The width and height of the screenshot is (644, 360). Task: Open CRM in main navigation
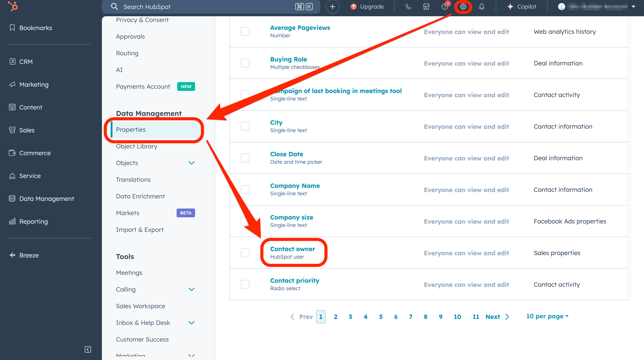coord(26,62)
